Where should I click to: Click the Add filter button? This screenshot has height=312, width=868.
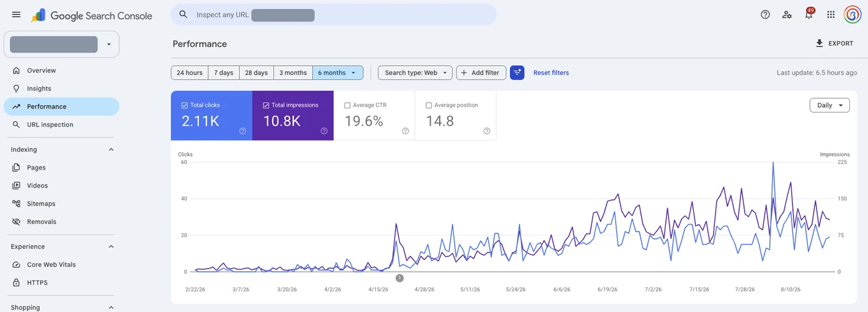pos(481,72)
